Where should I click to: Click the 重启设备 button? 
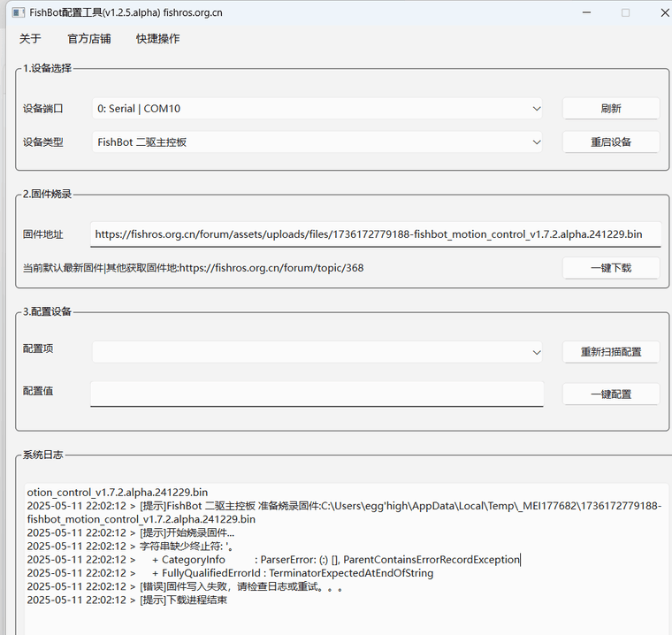point(611,142)
